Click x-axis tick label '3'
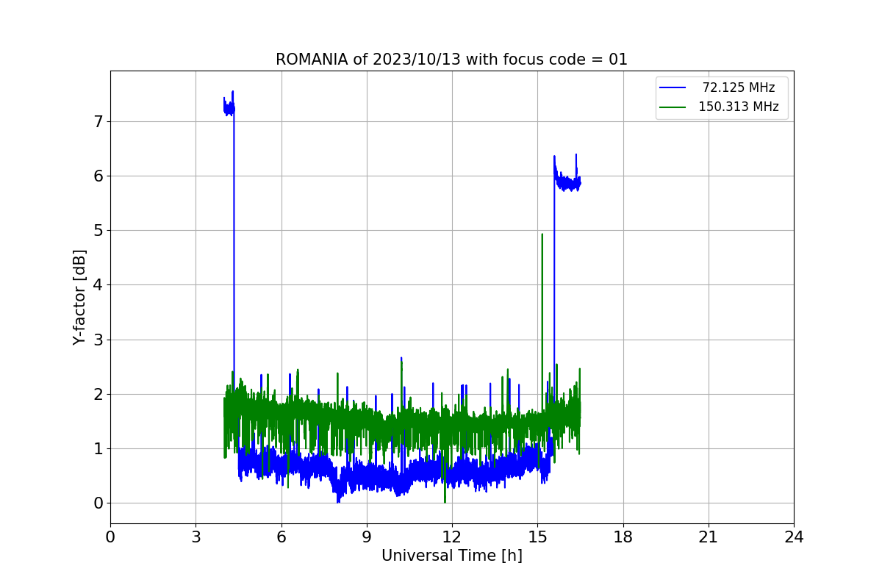 click(196, 537)
